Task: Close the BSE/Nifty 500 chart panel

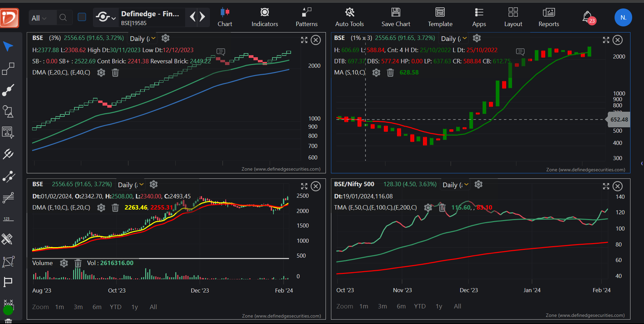Action: pyautogui.click(x=618, y=186)
